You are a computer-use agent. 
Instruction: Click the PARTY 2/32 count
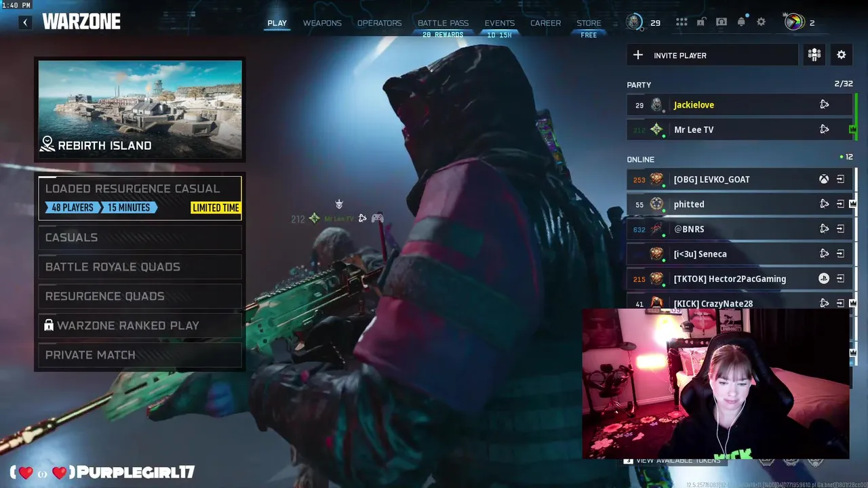[844, 84]
